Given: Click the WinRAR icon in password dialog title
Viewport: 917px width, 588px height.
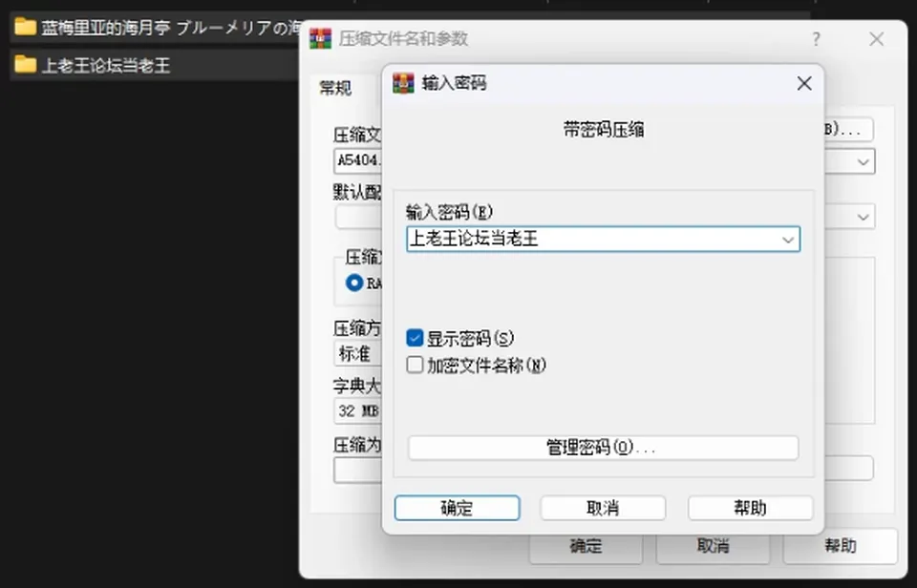Looking at the screenshot, I should click(x=403, y=83).
